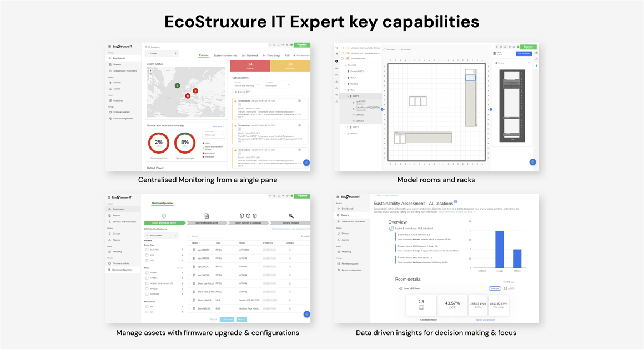Collapse the Row tree node in modeling

(345, 90)
